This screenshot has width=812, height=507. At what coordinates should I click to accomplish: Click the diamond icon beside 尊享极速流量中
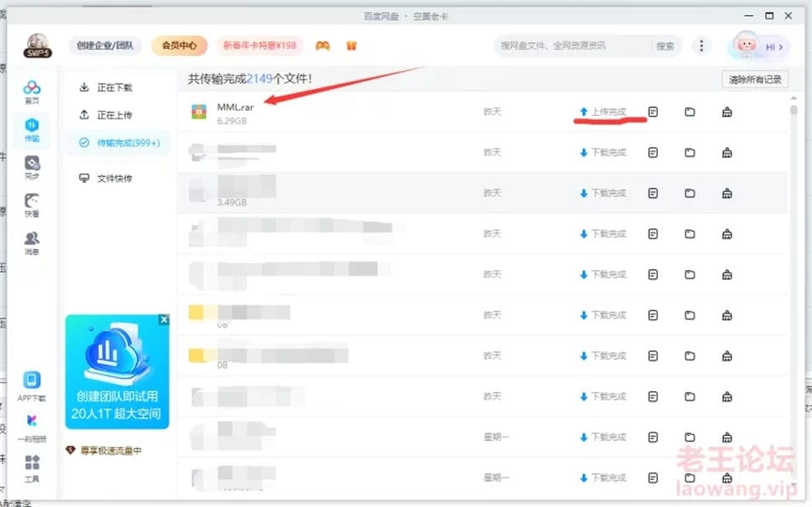coord(71,450)
